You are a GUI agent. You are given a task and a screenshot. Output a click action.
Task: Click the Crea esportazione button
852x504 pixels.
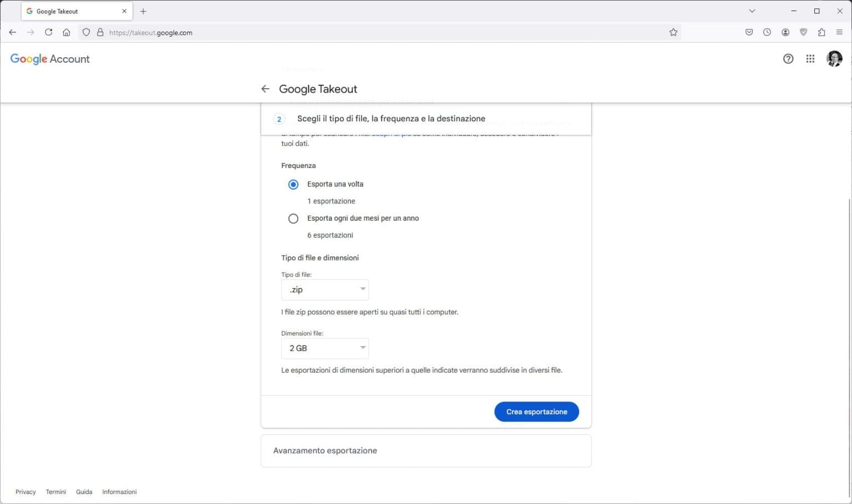(536, 412)
